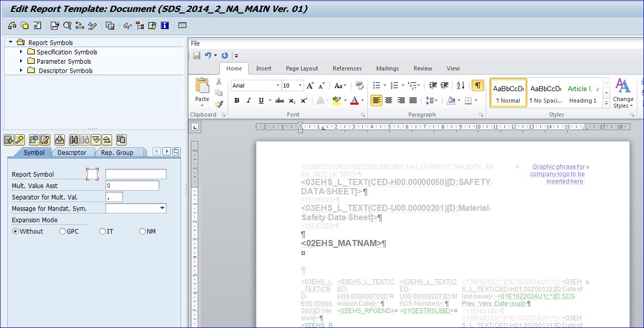Open the File menu
Screen dimensions: 644x328
click(x=195, y=43)
